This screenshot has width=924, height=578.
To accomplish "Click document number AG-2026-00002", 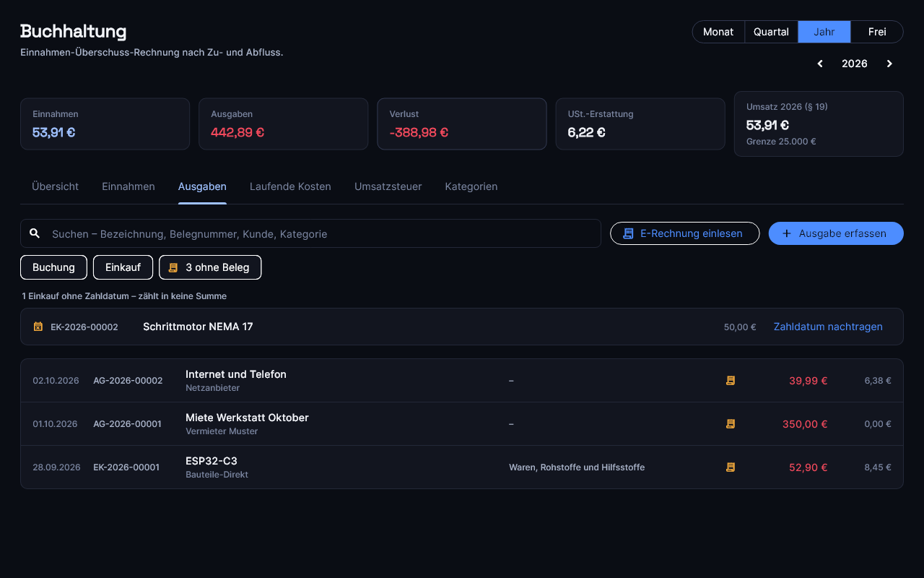I will (128, 381).
